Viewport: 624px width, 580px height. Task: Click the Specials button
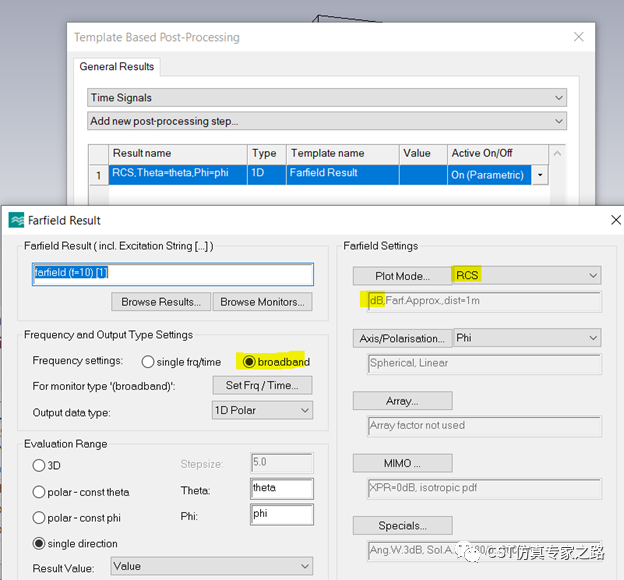click(402, 526)
